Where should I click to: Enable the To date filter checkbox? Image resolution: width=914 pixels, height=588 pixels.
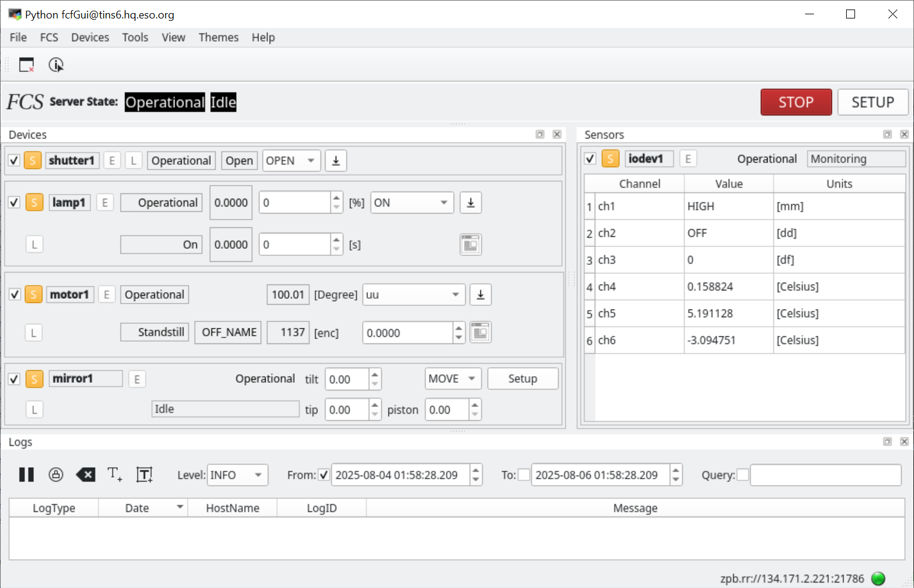tap(524, 475)
